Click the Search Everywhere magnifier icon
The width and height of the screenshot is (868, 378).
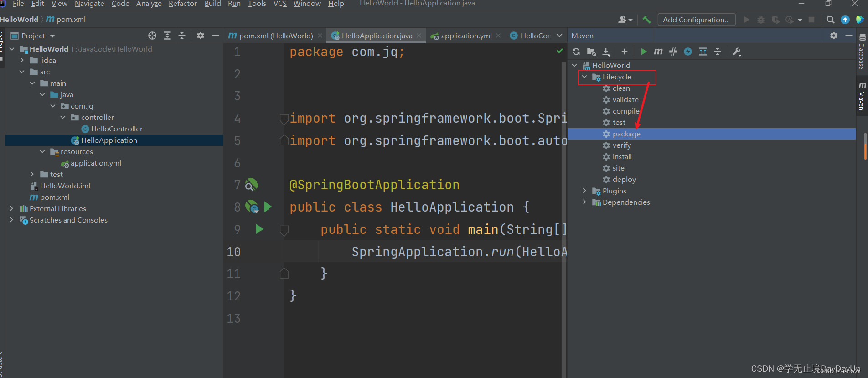pyautogui.click(x=831, y=20)
